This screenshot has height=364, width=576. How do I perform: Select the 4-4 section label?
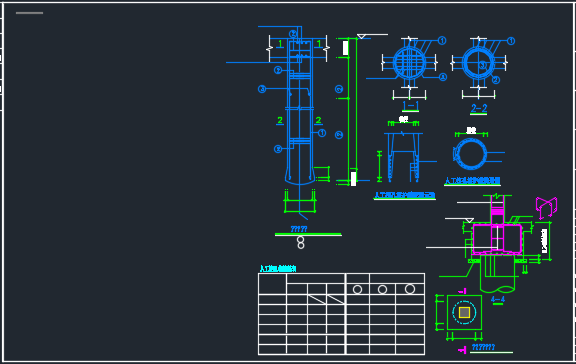point(498,299)
